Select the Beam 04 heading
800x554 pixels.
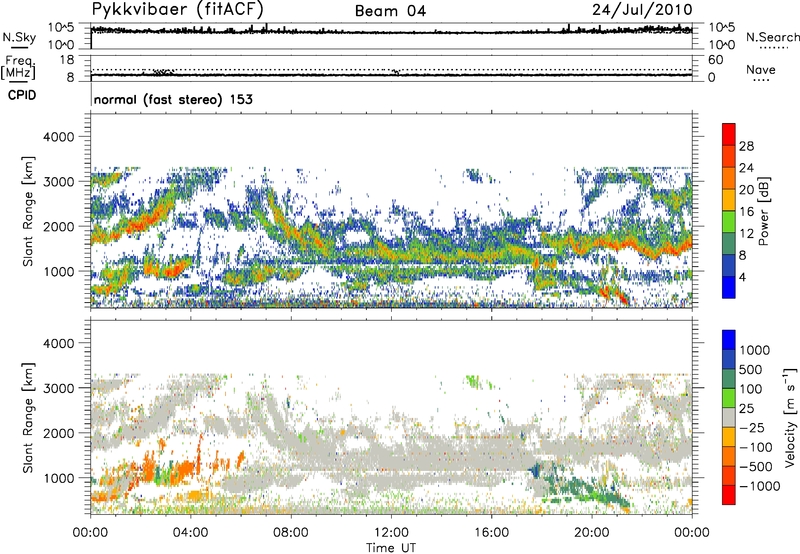click(x=390, y=11)
